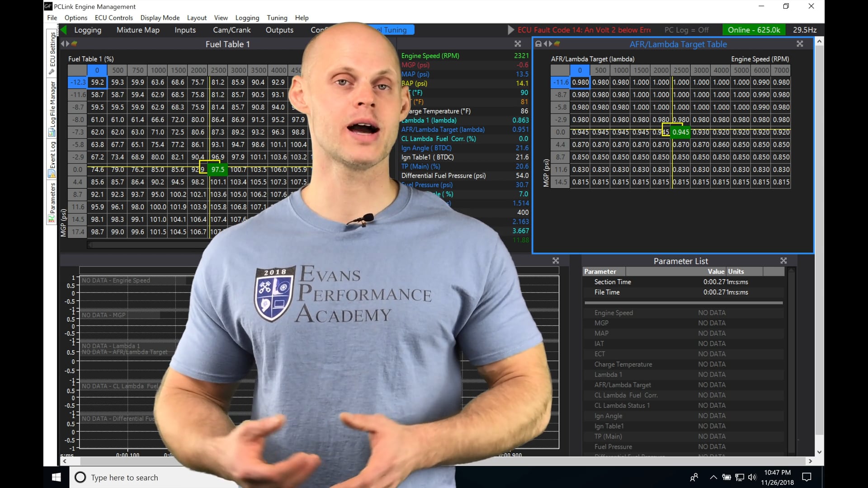
Task: Open the Tuning menu
Action: (x=277, y=18)
